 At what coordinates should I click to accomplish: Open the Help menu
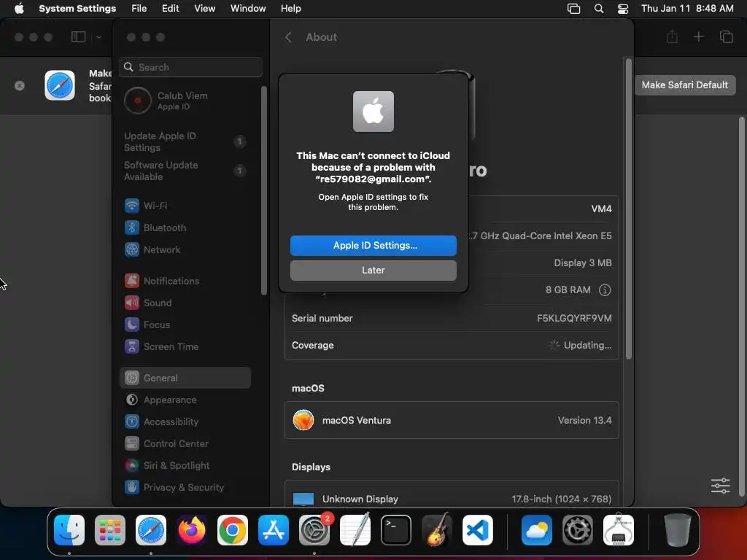coord(290,9)
